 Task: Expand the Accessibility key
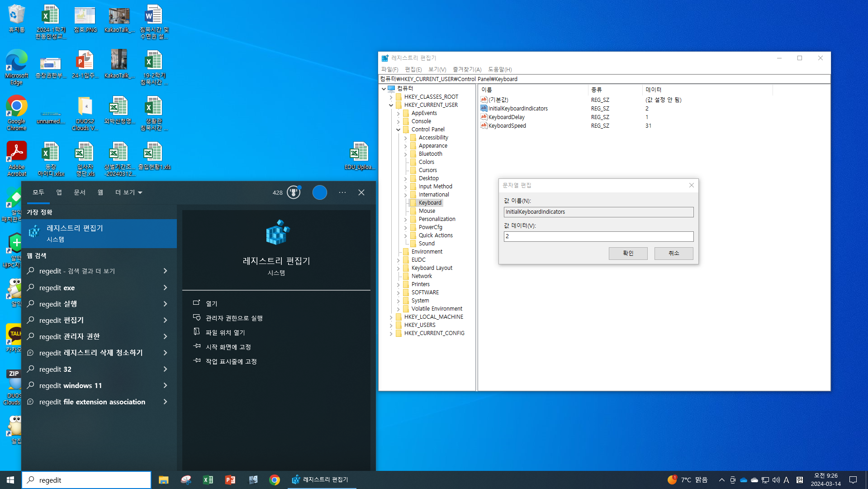point(406,138)
